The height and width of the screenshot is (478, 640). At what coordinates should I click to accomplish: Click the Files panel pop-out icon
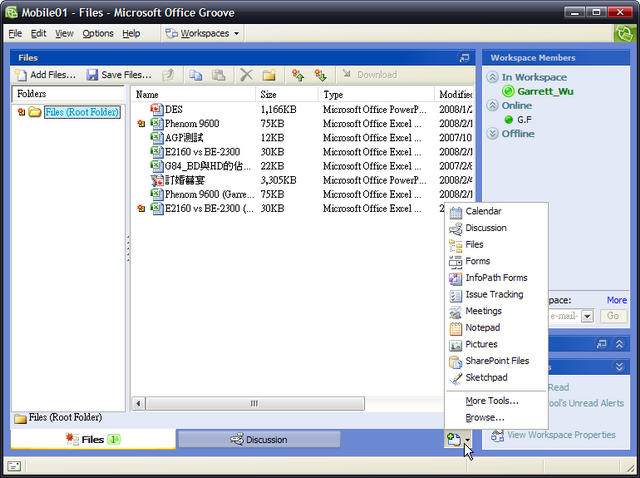(464, 58)
